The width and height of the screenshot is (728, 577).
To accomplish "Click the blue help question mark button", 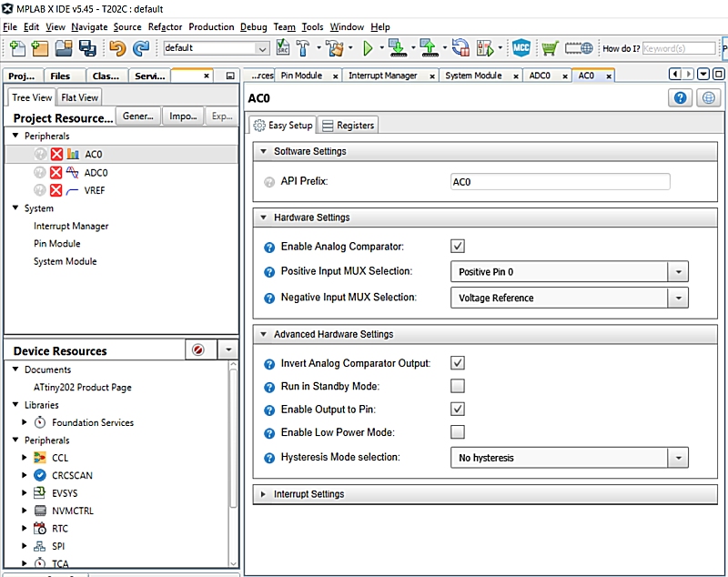I will click(x=681, y=98).
